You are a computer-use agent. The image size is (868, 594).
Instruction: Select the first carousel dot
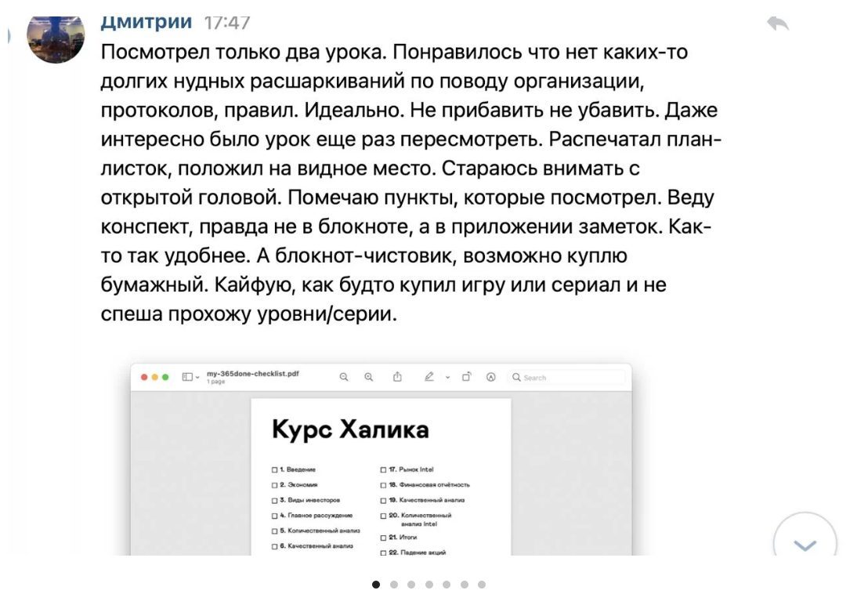(376, 585)
